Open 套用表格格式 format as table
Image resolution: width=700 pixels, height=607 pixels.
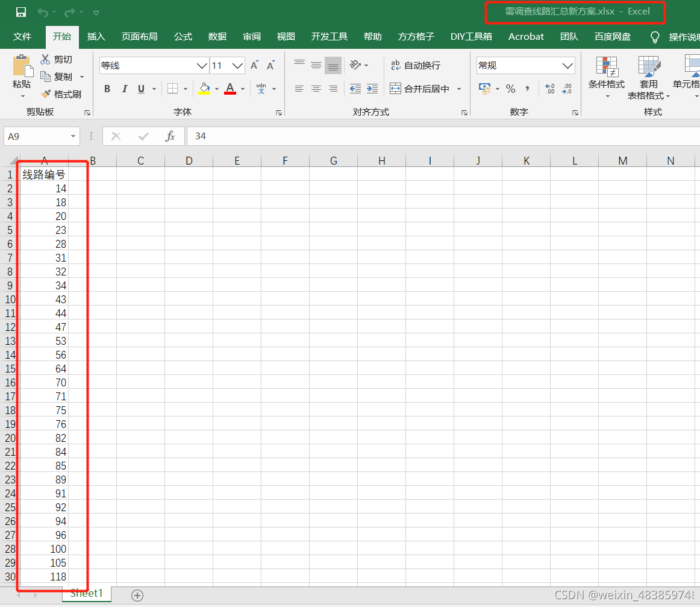click(648, 78)
